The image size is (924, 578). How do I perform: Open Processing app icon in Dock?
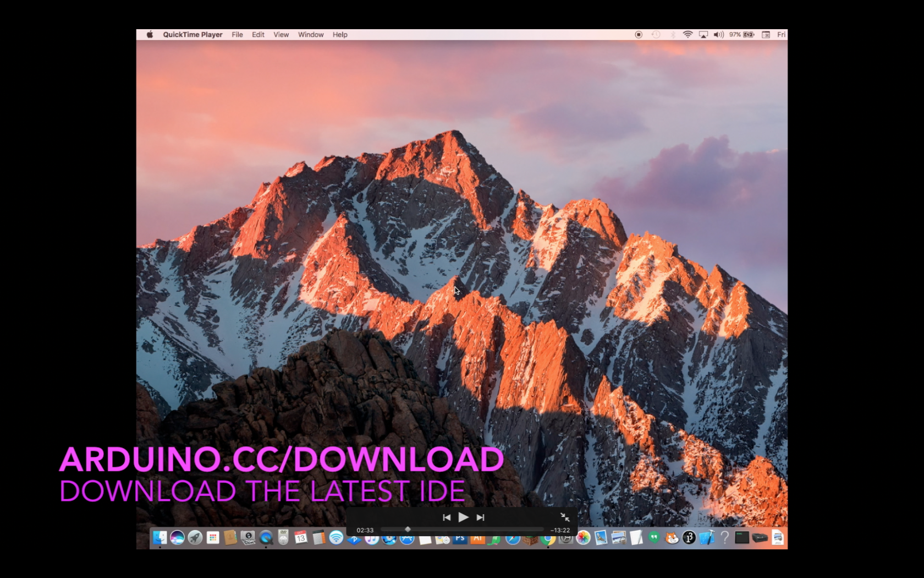(x=689, y=538)
